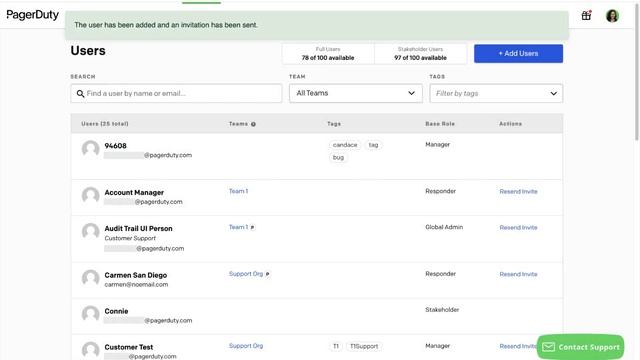Open the Filter by tags dropdown

click(496, 93)
